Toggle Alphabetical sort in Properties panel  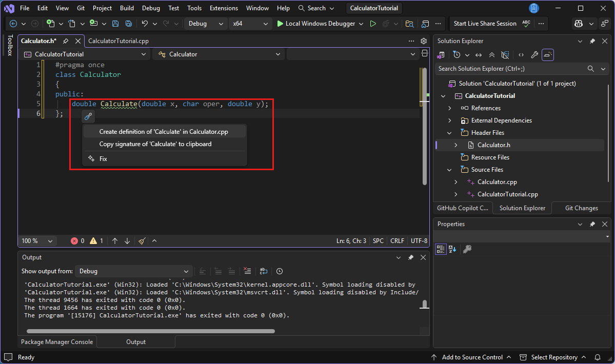point(452,249)
